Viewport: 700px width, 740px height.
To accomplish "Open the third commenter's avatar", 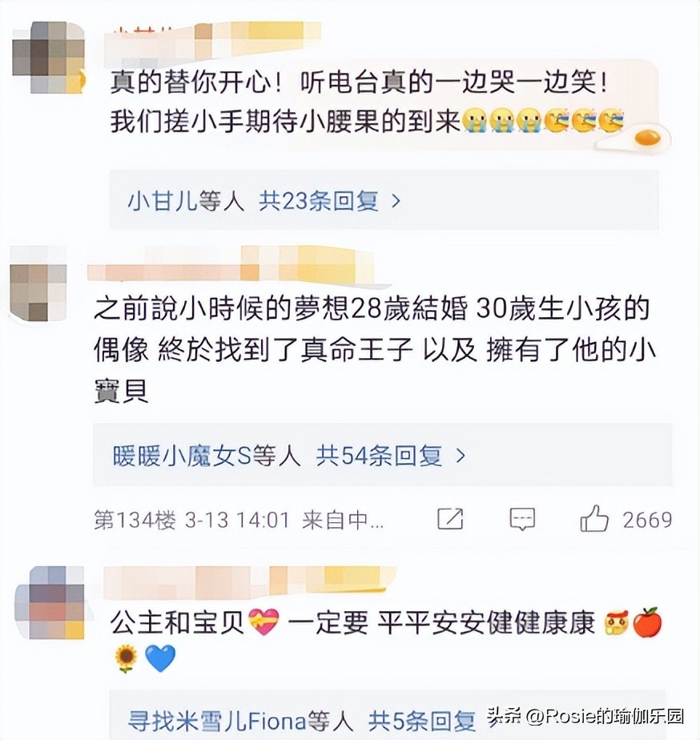I will tap(50, 603).
